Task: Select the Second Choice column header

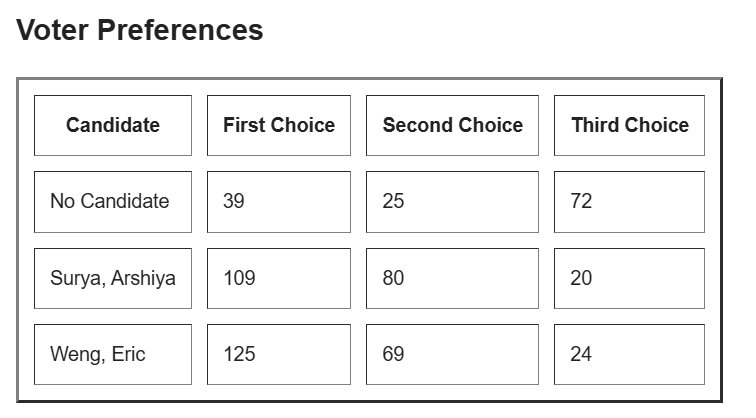Action: click(x=452, y=125)
